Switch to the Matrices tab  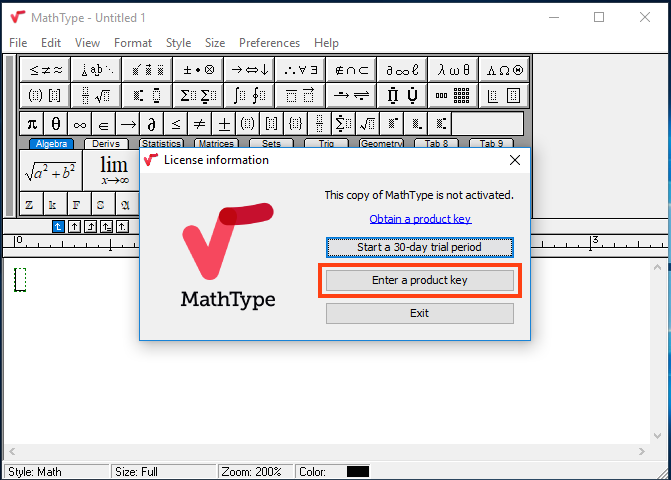pyautogui.click(x=216, y=144)
